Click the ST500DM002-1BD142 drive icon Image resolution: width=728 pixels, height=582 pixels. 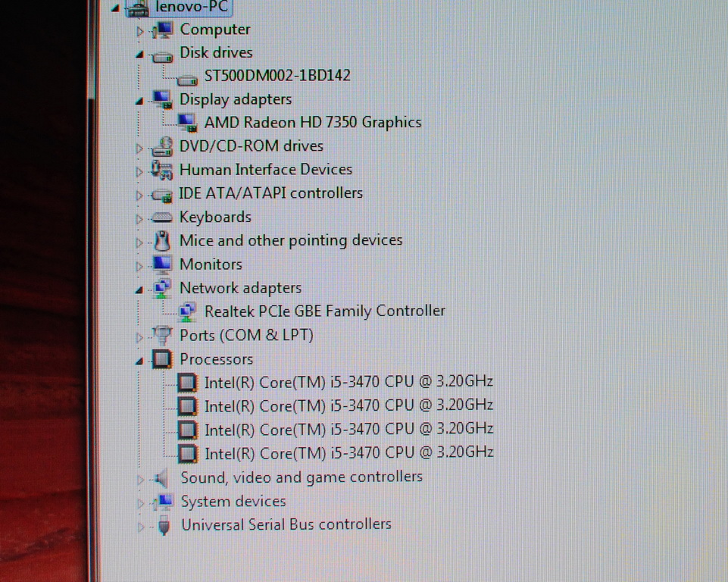click(187, 81)
